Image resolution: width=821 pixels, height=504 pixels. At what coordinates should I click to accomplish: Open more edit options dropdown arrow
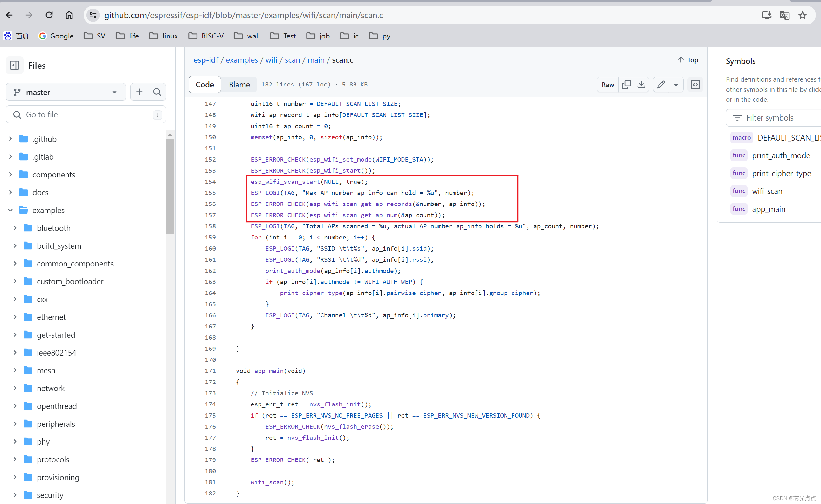click(x=676, y=85)
